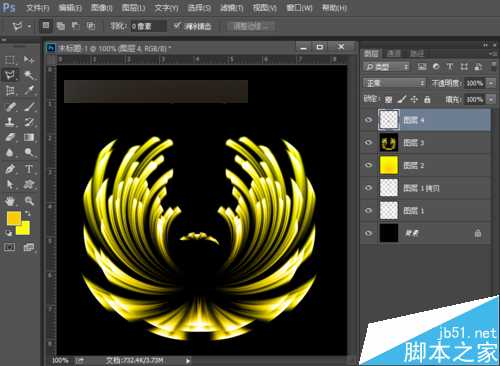Select the Polygonal Lasso tool

[10, 75]
